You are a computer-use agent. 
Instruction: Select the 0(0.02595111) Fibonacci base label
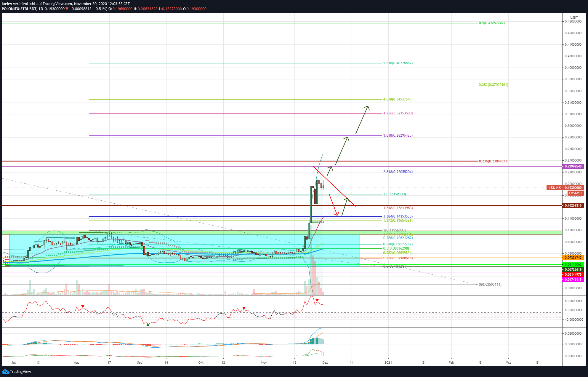point(490,285)
